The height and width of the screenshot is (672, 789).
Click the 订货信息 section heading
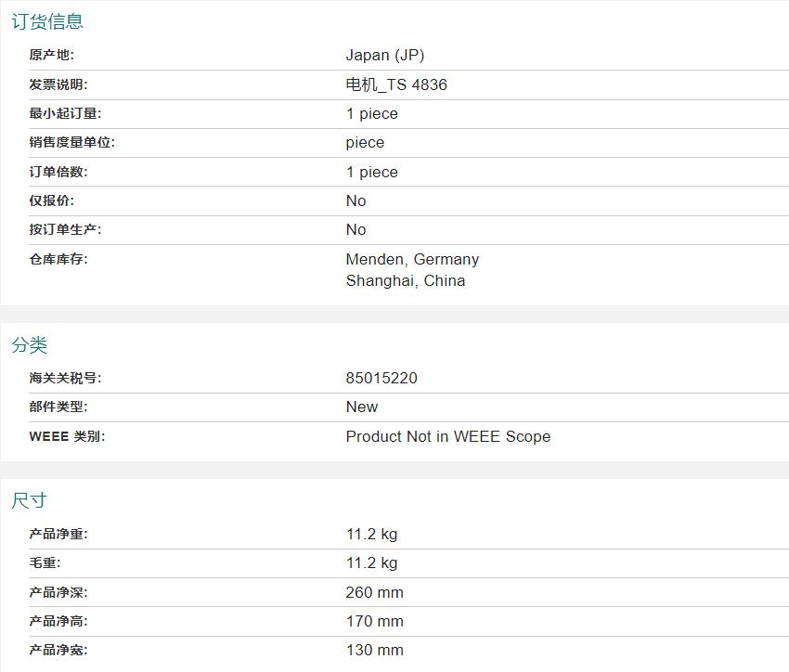47,21
